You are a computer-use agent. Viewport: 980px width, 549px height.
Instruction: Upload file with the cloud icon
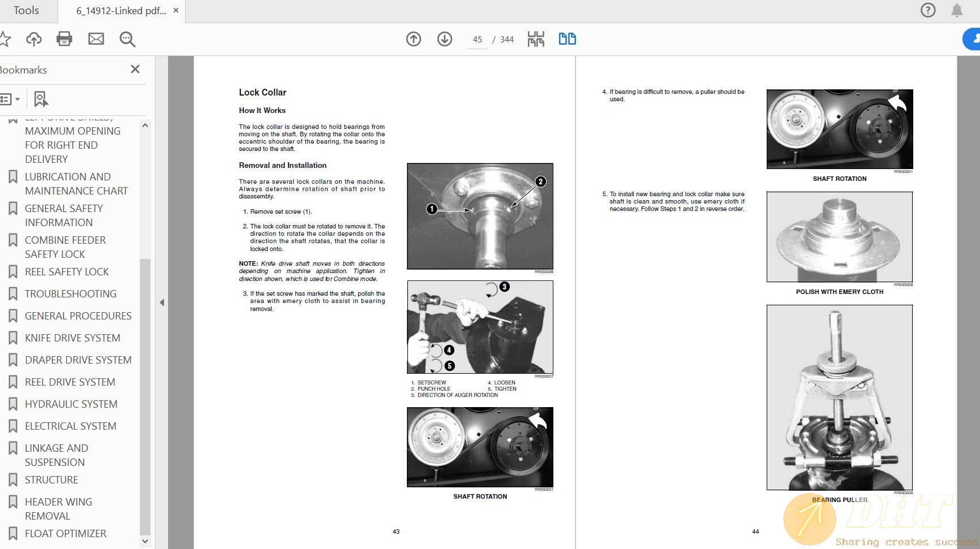click(x=34, y=39)
